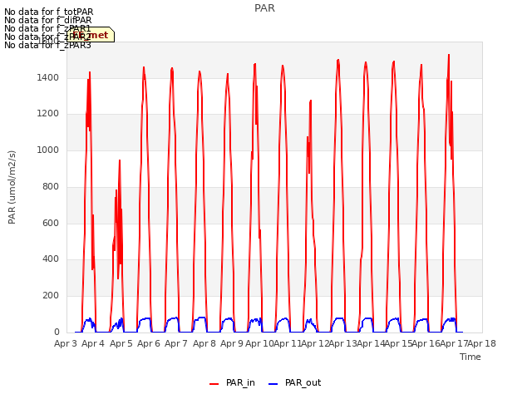This screenshot has height=399, width=532.
Task: Click the y-axis tick value 200
Action: [x=51, y=296]
